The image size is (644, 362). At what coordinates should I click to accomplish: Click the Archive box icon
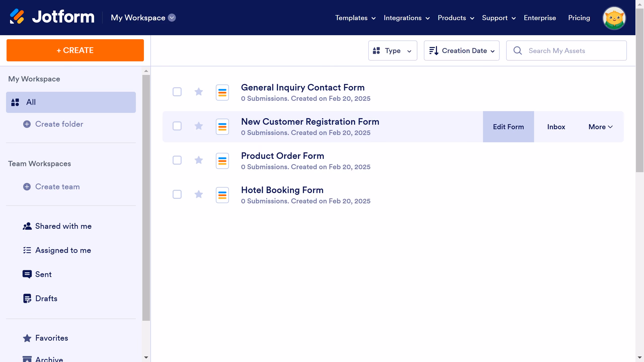click(27, 359)
